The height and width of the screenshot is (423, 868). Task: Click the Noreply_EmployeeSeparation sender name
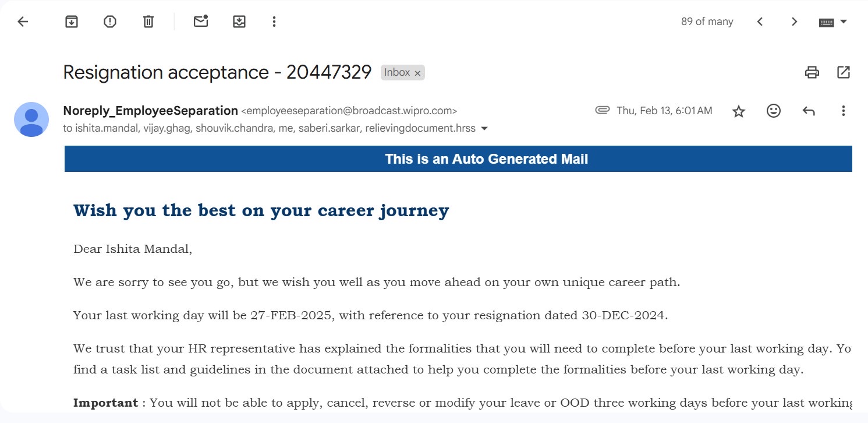(150, 111)
